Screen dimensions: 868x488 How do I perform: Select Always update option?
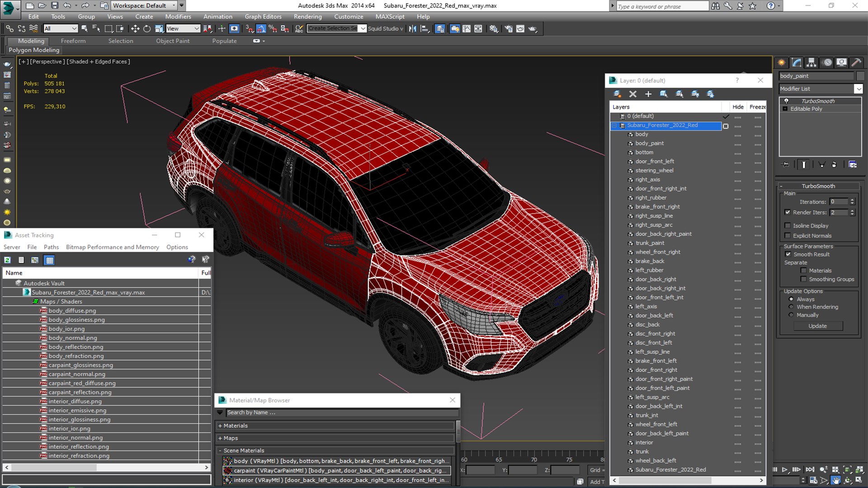791,299
